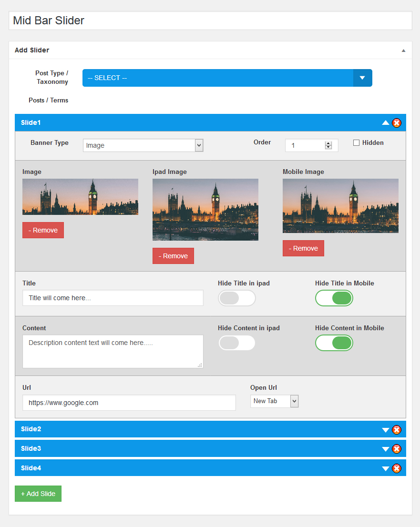Remove Slide3 with the red X icon
420x527 pixels.
tap(396, 449)
